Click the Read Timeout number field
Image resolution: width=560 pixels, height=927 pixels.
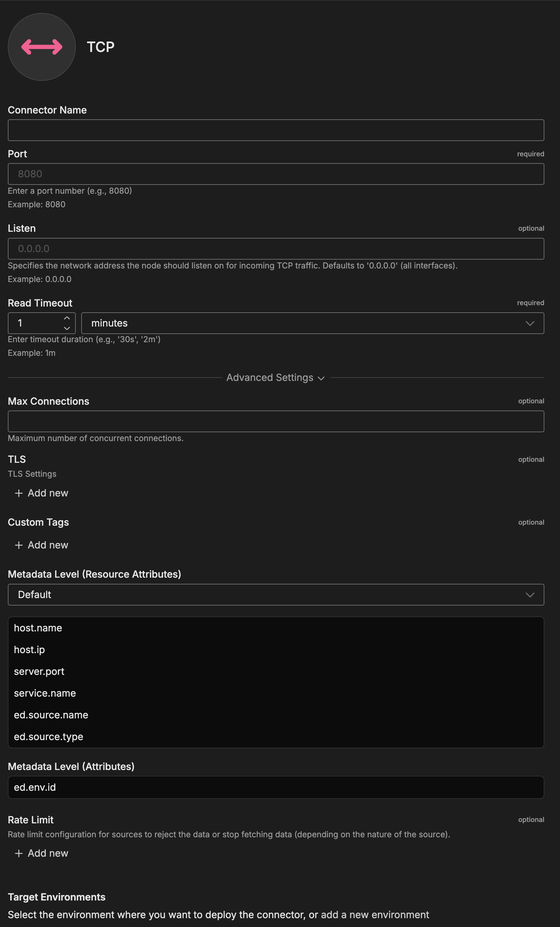pyautogui.click(x=36, y=323)
